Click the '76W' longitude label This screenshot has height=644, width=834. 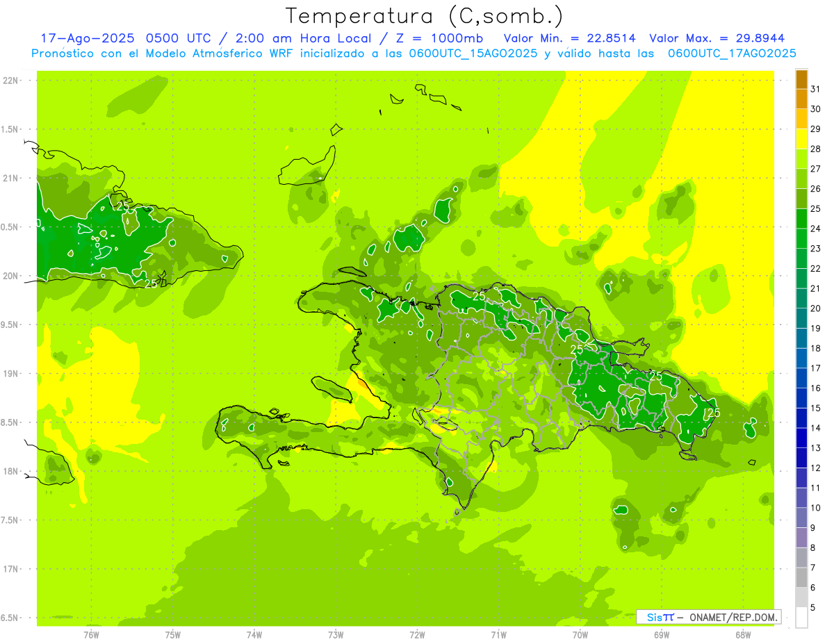coord(91,635)
